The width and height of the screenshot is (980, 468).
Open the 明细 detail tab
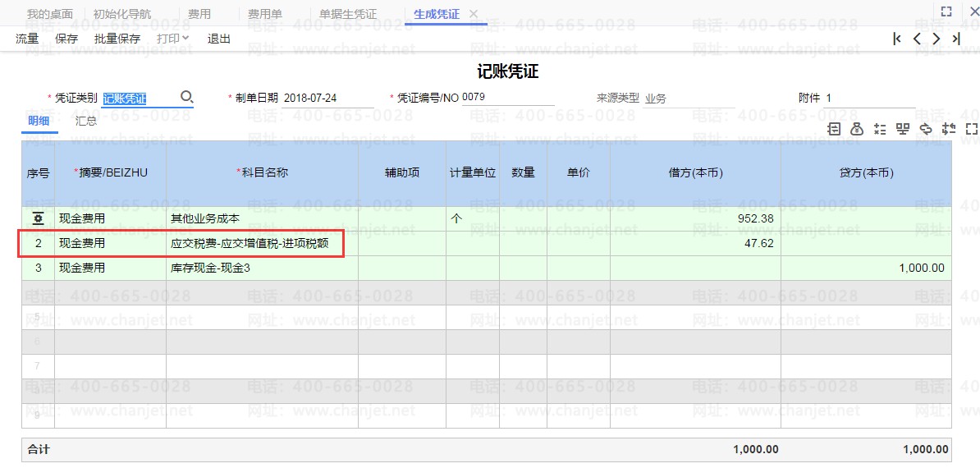coord(39,122)
